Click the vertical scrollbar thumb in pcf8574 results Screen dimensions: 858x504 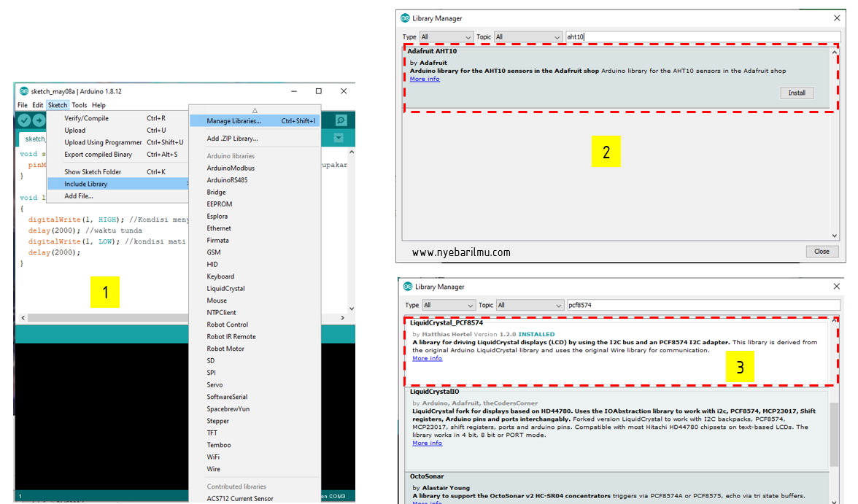(x=835, y=435)
